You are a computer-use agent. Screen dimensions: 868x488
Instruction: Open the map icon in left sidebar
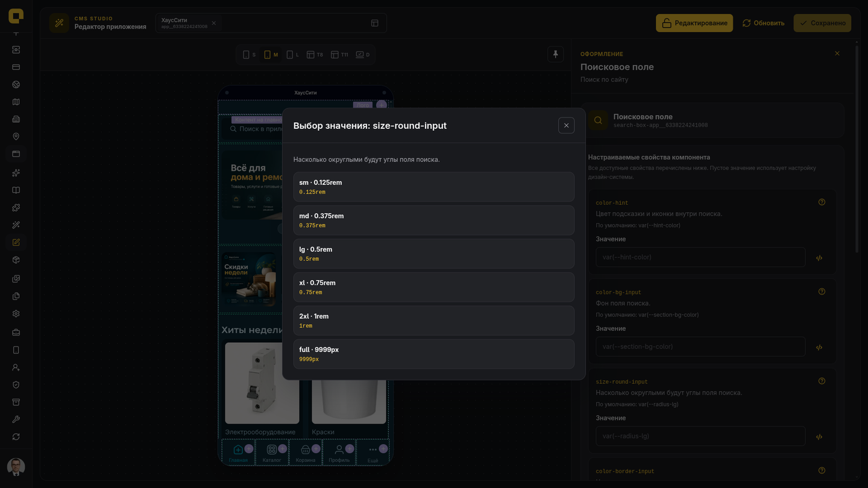16,102
